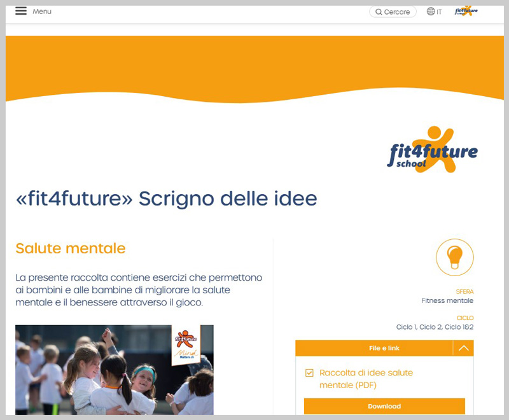The width and height of the screenshot is (509, 420).
Task: Open the hamburger menu icon
Action: tap(21, 11)
